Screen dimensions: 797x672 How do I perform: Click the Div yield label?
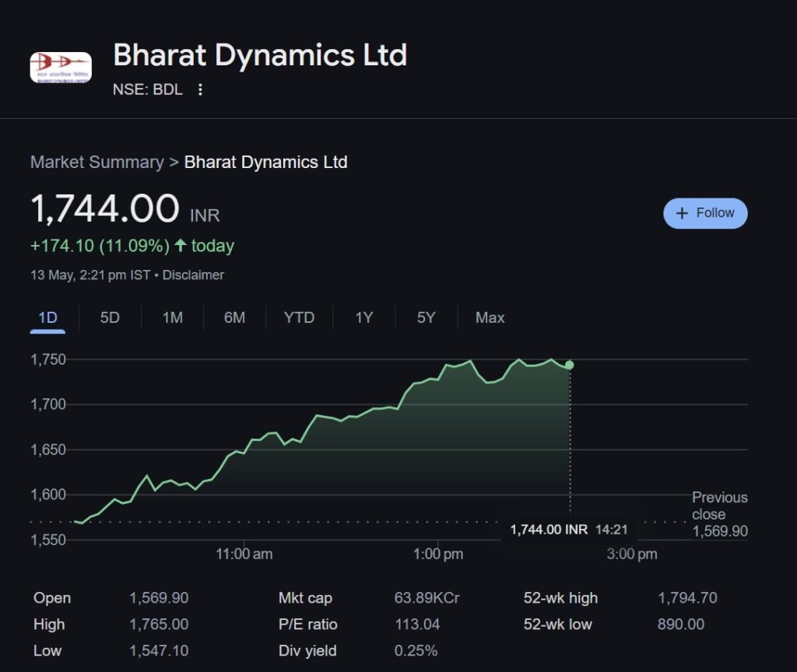pos(307,651)
